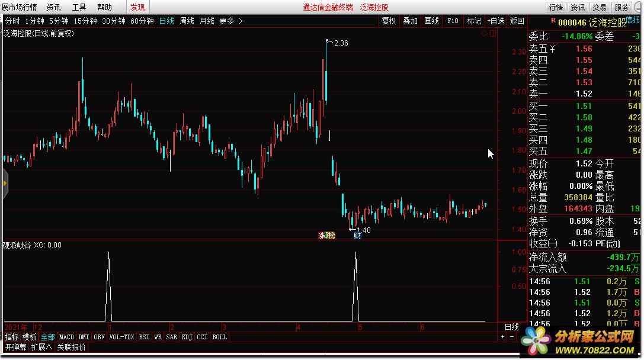Click the diamond icon above price axis
644x360 pixels.
(x=484, y=34)
